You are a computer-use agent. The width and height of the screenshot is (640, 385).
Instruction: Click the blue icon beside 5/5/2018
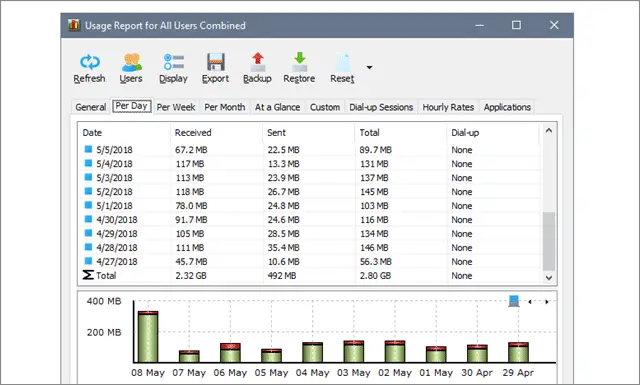coord(88,149)
